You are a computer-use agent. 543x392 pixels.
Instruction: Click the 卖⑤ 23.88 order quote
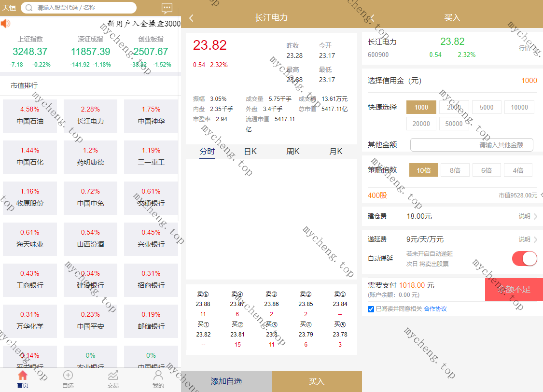tap(203, 304)
